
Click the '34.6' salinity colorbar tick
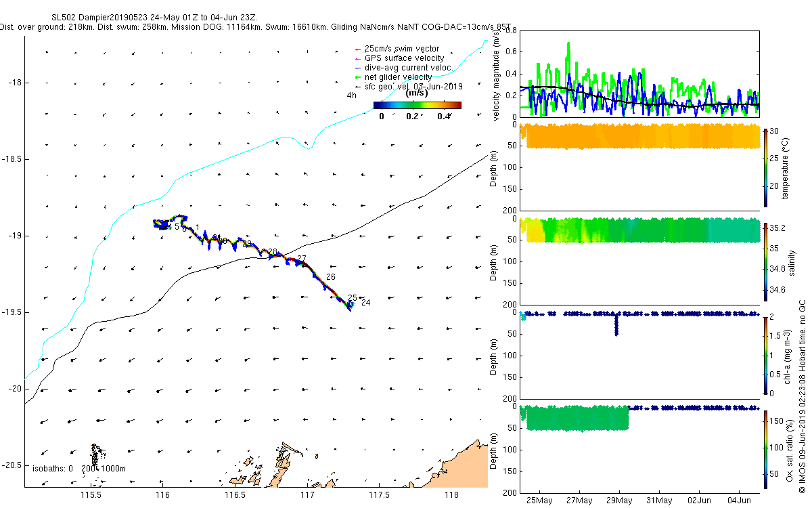click(776, 291)
